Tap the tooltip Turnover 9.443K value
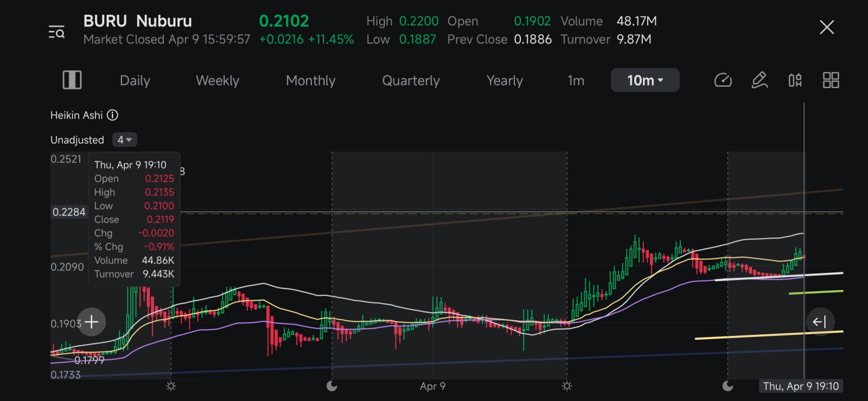Screen dimensions: 868x401 point(158,274)
